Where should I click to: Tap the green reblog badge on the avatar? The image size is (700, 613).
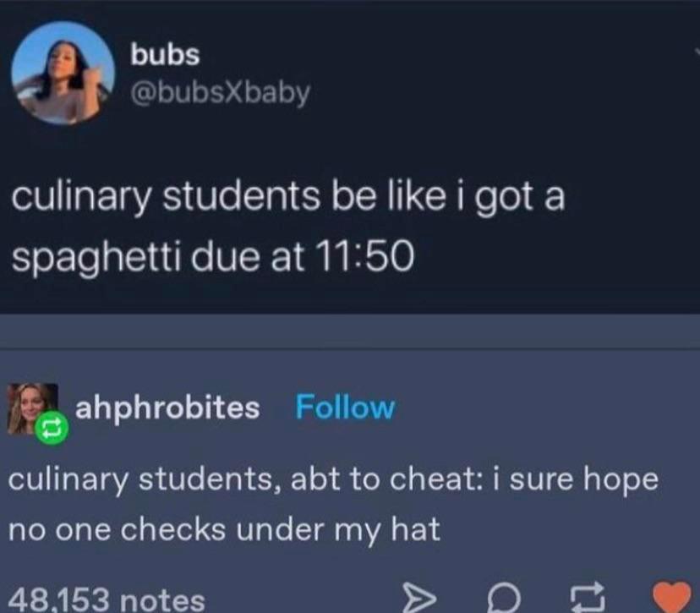point(52,429)
